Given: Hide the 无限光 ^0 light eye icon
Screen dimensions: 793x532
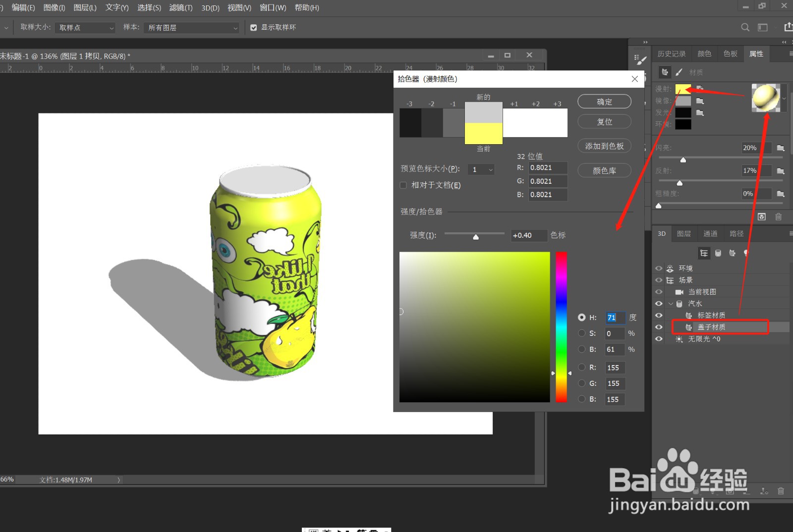Looking at the screenshot, I should click(659, 339).
